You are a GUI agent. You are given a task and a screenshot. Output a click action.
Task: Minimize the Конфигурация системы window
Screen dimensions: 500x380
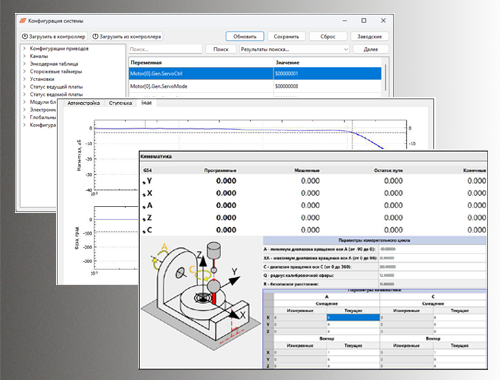click(345, 21)
